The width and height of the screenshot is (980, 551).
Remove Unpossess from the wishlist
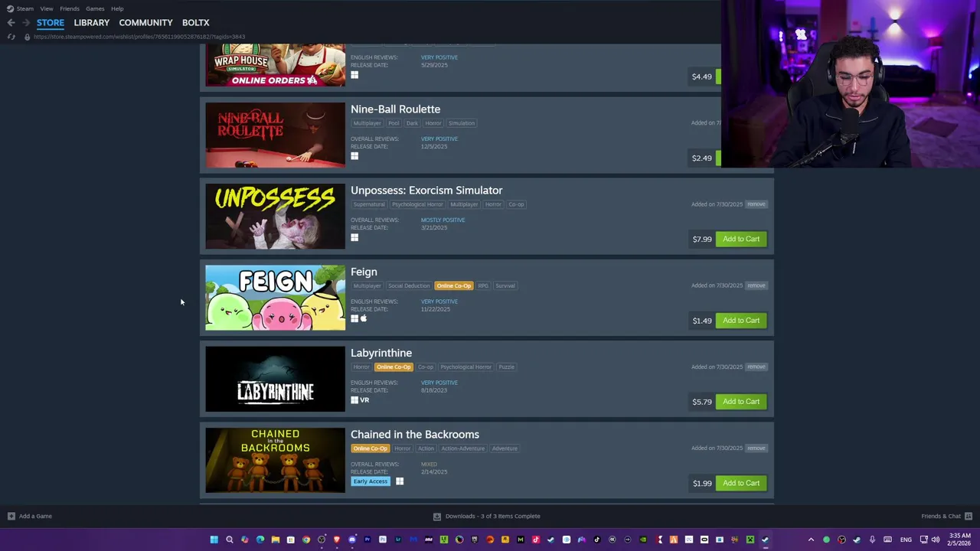[x=756, y=204]
